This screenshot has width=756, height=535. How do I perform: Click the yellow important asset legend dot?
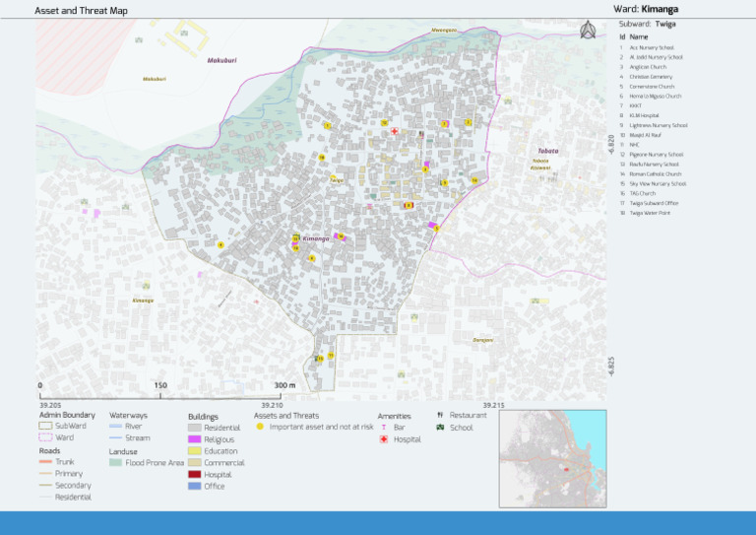coord(260,427)
